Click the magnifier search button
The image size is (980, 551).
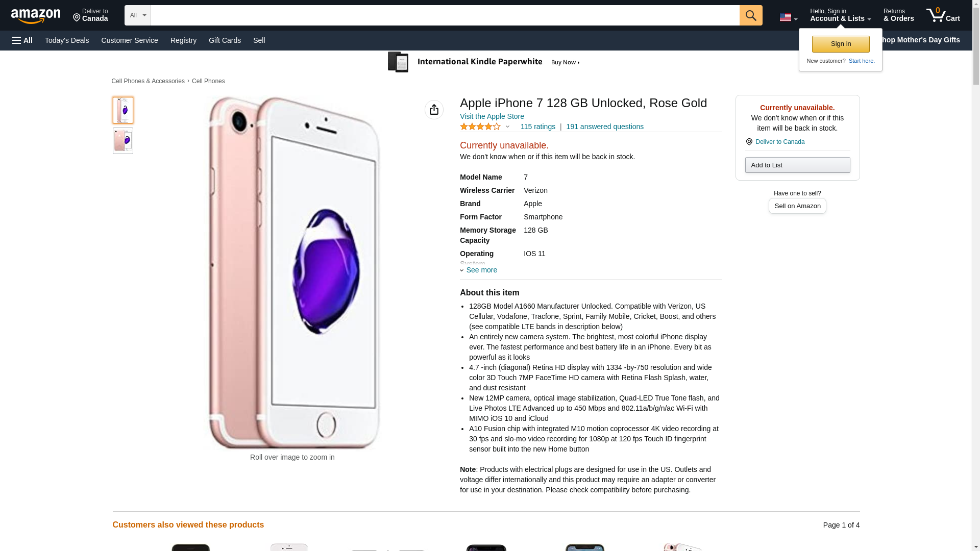pyautogui.click(x=750, y=15)
